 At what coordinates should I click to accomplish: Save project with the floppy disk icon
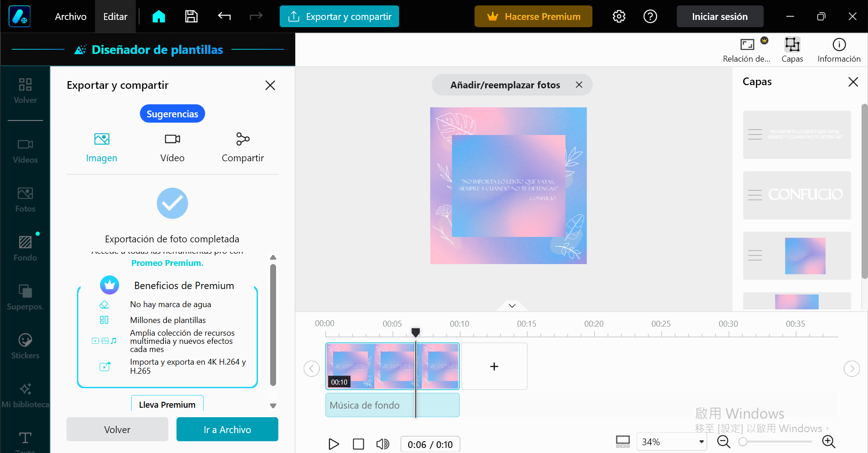pos(191,17)
